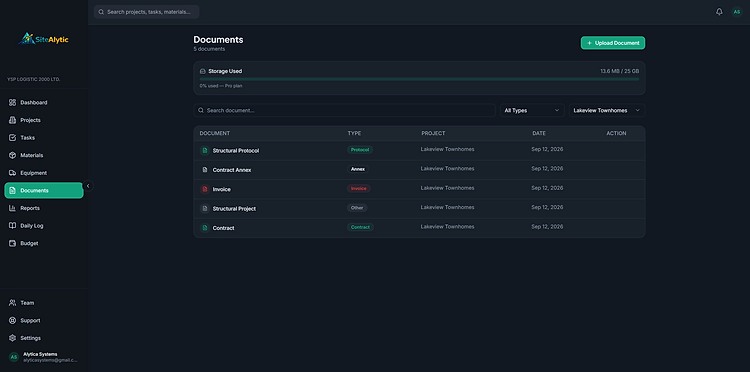Click the SiteAlytic logo
The height and width of the screenshot is (372, 750).
click(44, 39)
